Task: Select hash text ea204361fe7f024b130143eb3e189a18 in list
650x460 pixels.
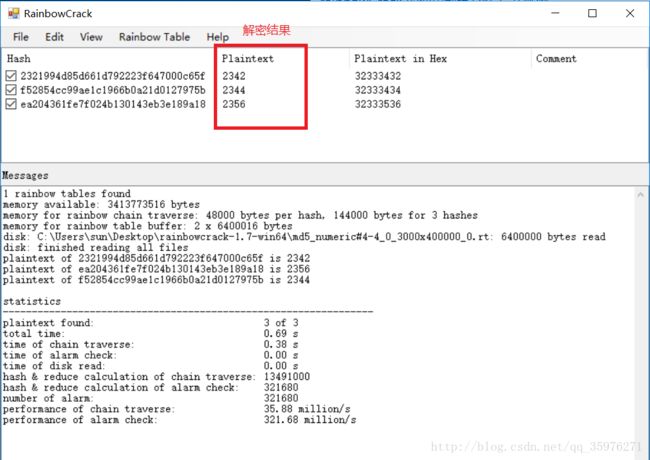Action: [113, 104]
